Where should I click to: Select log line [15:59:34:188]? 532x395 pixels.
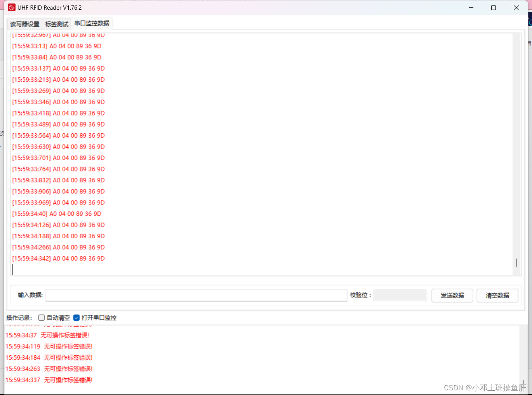[58, 236]
